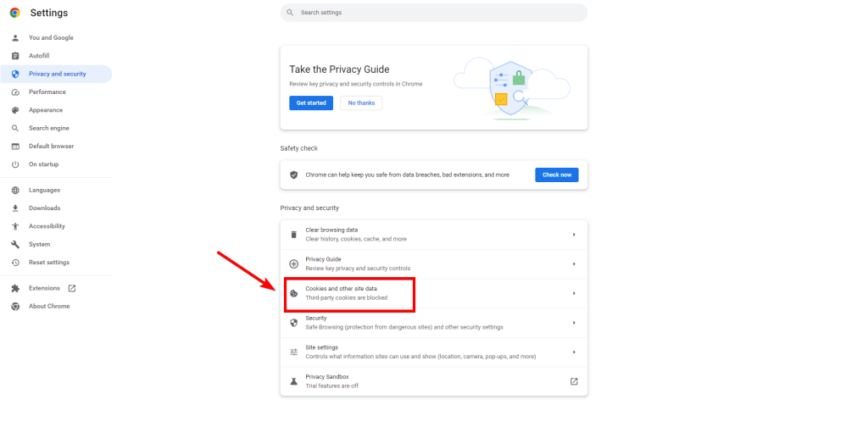
Task: Click the Extensions puzzle piece icon
Action: 15,288
